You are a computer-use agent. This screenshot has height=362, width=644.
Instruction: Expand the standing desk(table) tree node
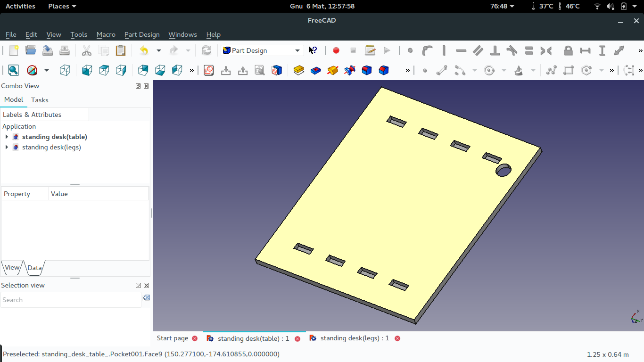click(x=6, y=137)
